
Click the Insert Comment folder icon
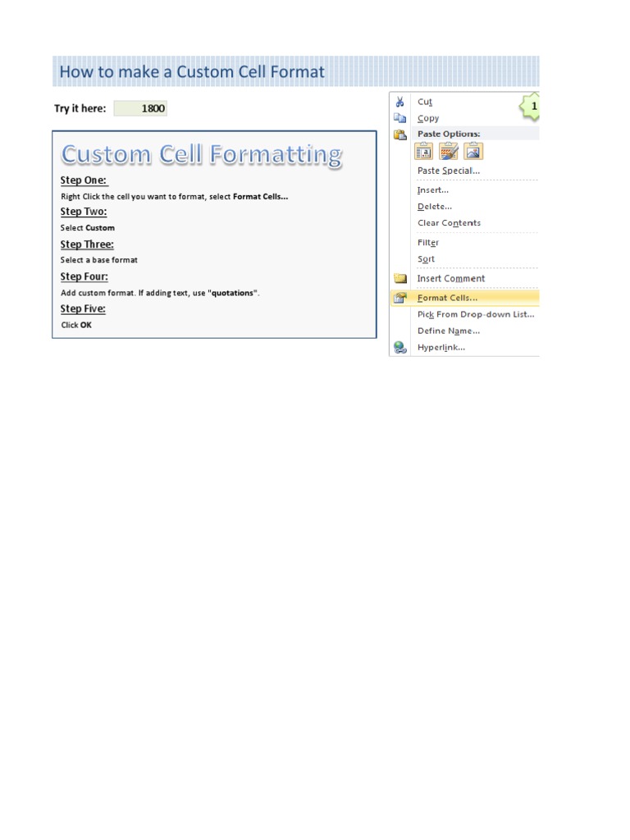(400, 279)
